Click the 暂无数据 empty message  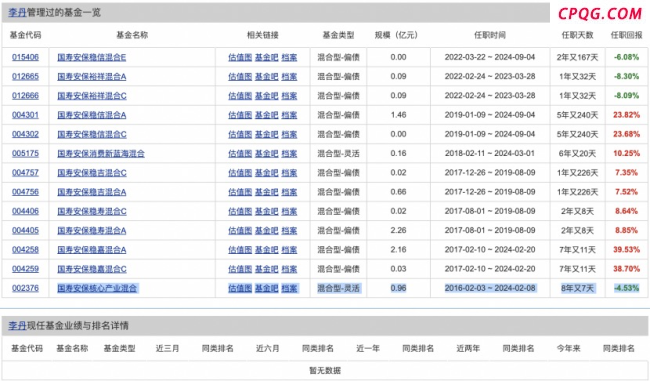[325, 371]
